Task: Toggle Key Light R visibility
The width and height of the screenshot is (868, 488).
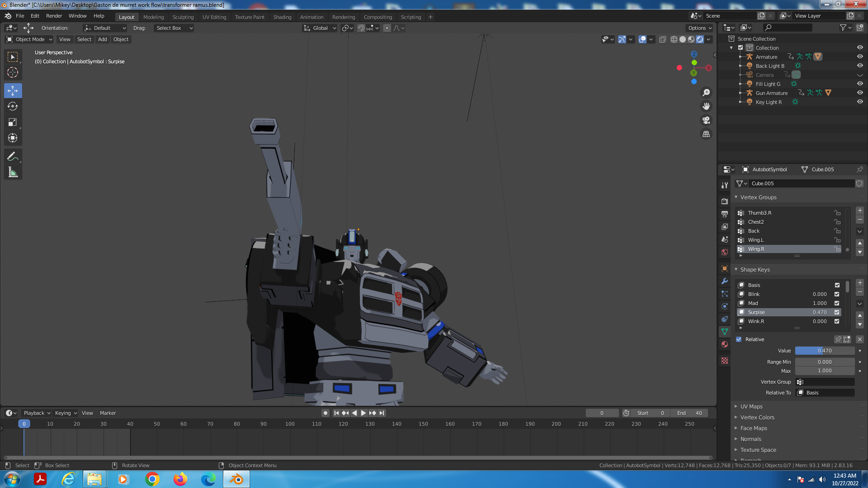Action: click(860, 102)
